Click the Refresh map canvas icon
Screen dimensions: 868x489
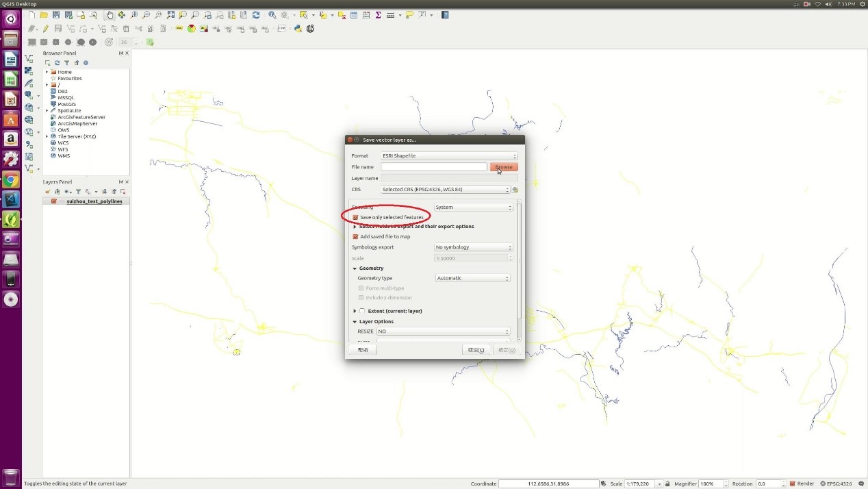256,15
